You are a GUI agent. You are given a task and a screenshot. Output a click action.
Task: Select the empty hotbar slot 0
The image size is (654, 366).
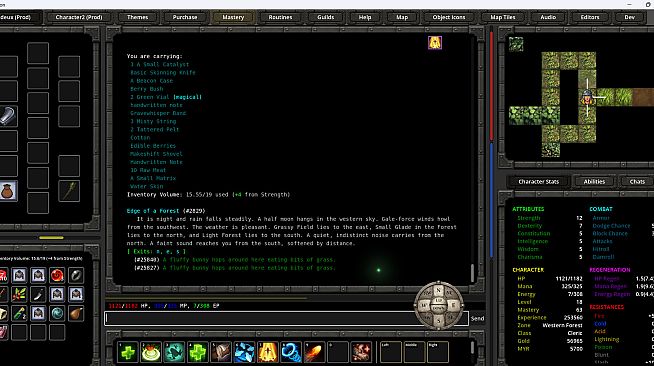point(338,352)
